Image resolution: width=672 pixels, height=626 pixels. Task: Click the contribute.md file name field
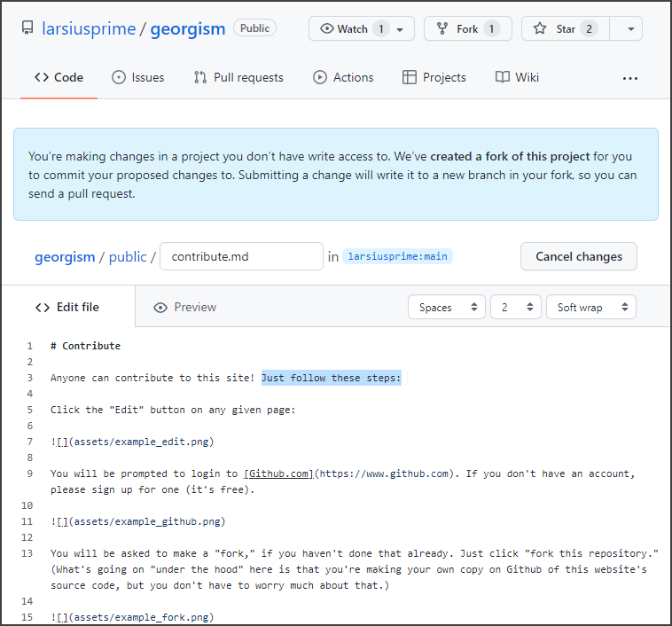point(241,256)
